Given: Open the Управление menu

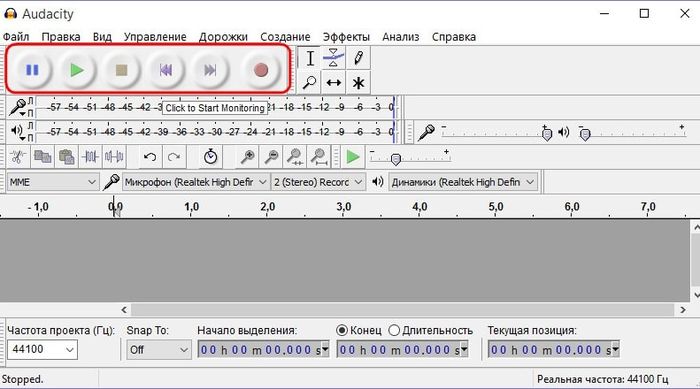Looking at the screenshot, I should pyautogui.click(x=155, y=37).
